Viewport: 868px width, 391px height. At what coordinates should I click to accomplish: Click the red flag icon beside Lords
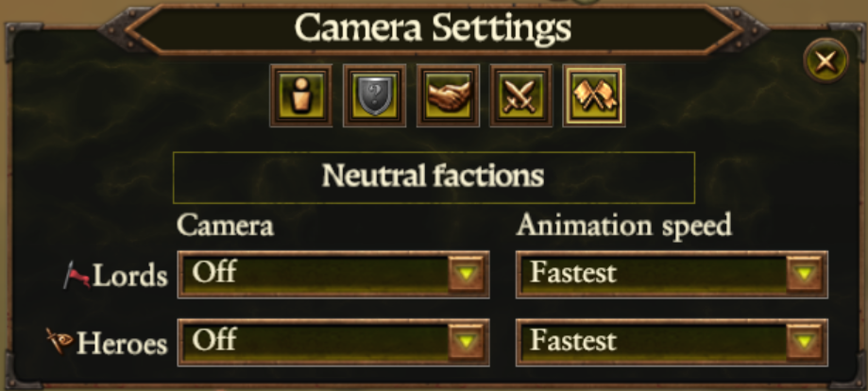[77, 275]
